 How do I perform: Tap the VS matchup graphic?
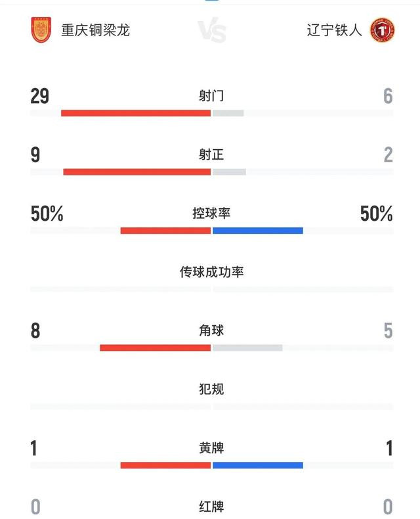(212, 30)
